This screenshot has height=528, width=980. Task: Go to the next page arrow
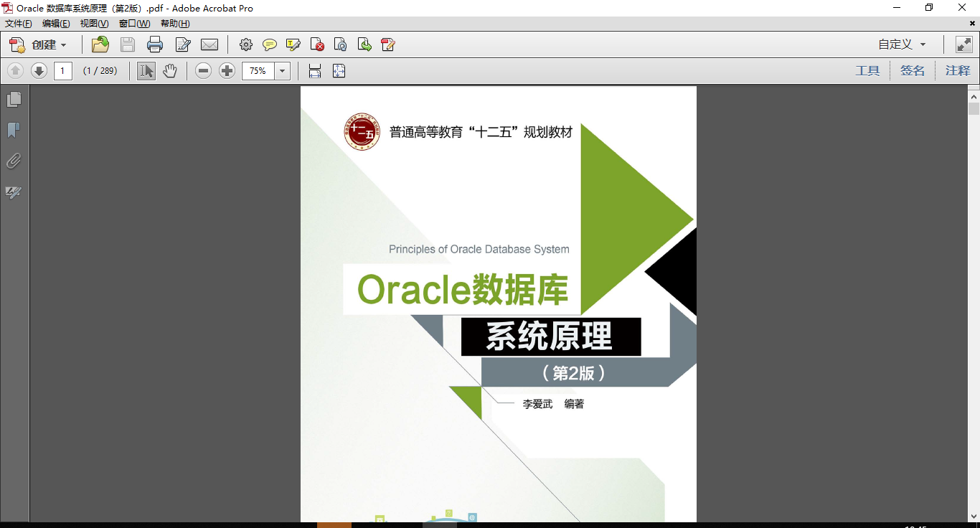(39, 70)
